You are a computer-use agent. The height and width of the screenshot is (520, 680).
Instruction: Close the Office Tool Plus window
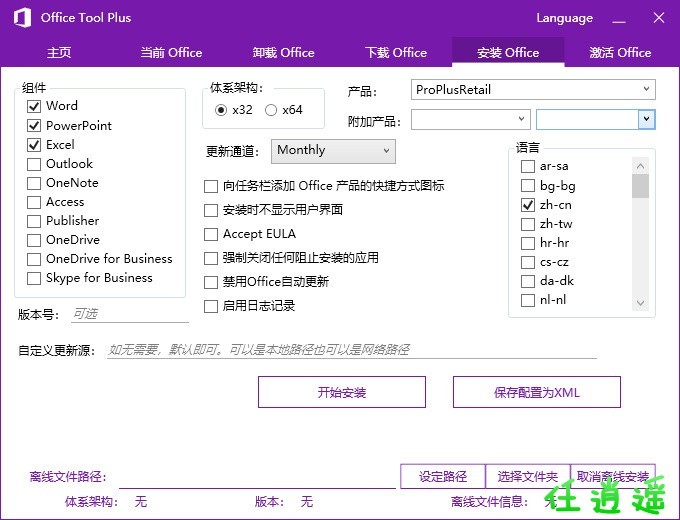(659, 18)
